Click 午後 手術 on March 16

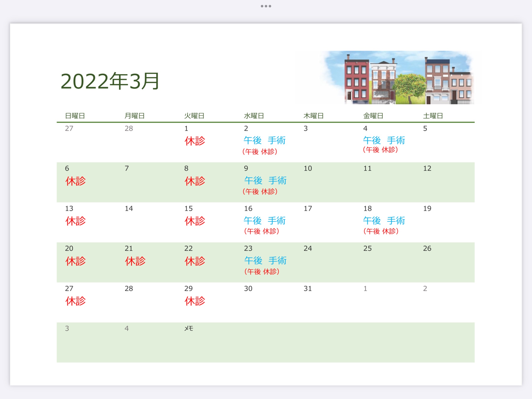265,220
